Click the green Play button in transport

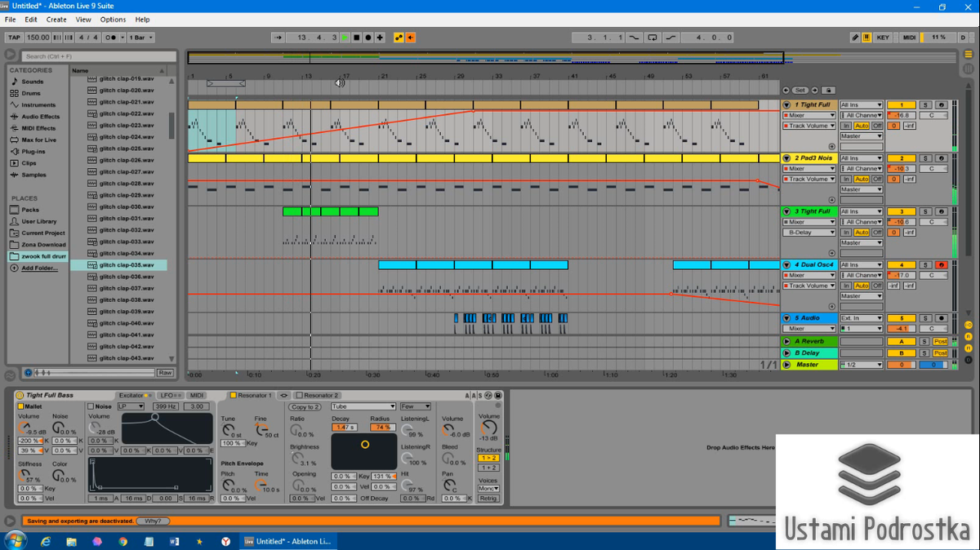click(345, 38)
